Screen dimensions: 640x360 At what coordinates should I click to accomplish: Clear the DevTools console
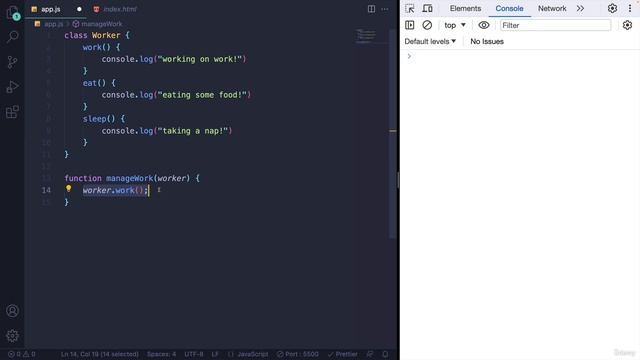(x=427, y=25)
